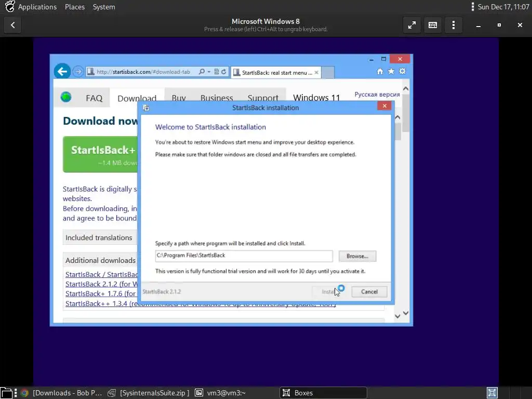Open the Business tab on website
The height and width of the screenshot is (399, 532).
[x=217, y=98]
